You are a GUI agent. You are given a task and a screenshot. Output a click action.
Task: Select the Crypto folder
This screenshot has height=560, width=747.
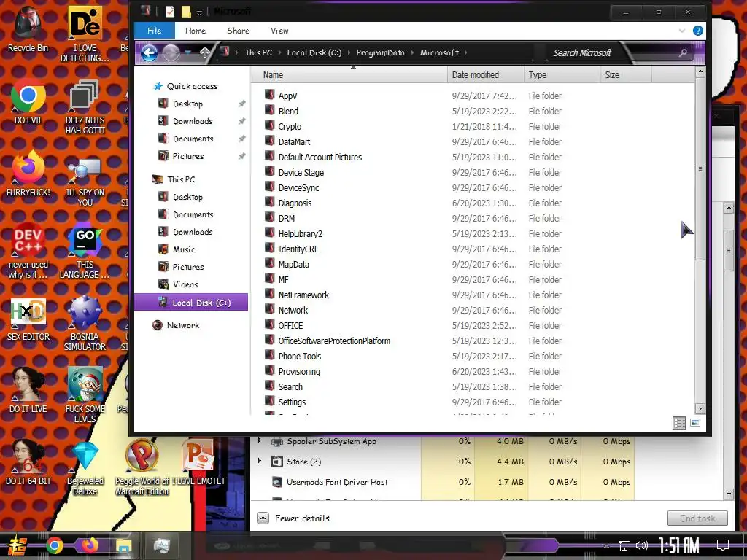coord(290,127)
